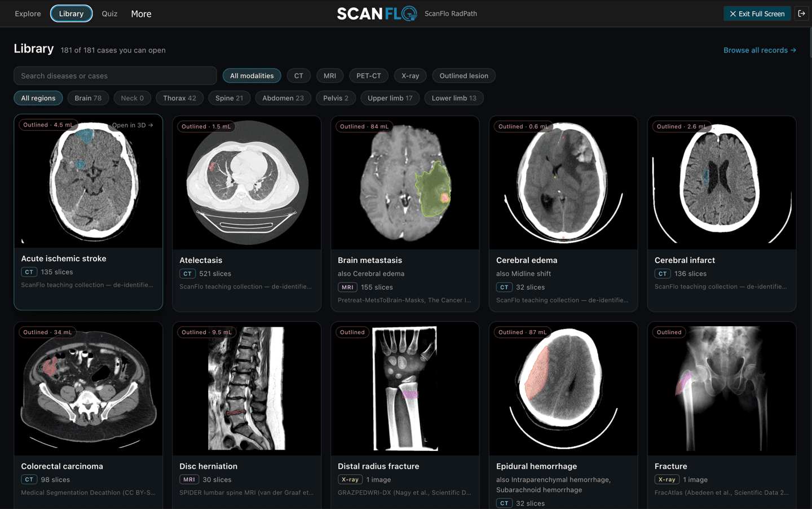
Task: Show only Abdomen 23 cases
Action: click(x=283, y=98)
